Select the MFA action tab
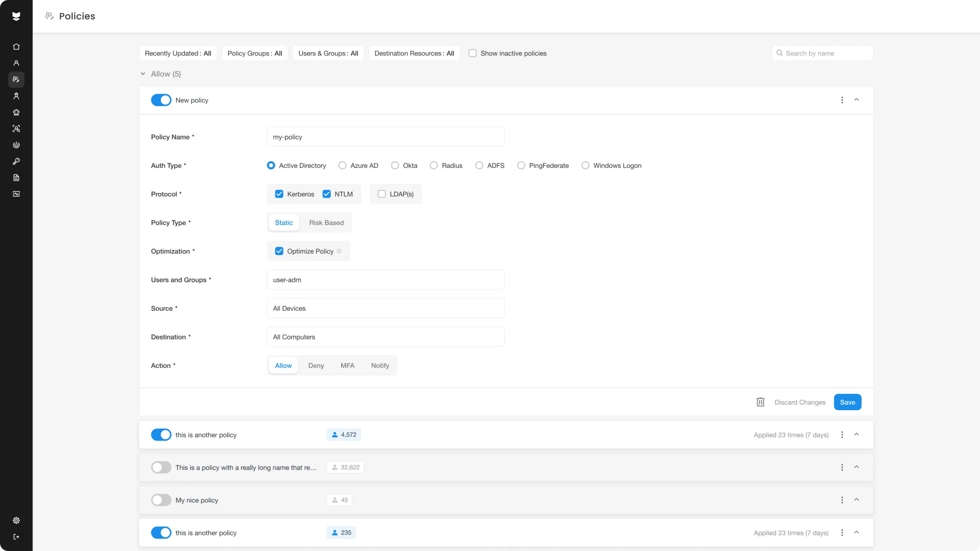This screenshot has height=551, width=980. pos(347,365)
